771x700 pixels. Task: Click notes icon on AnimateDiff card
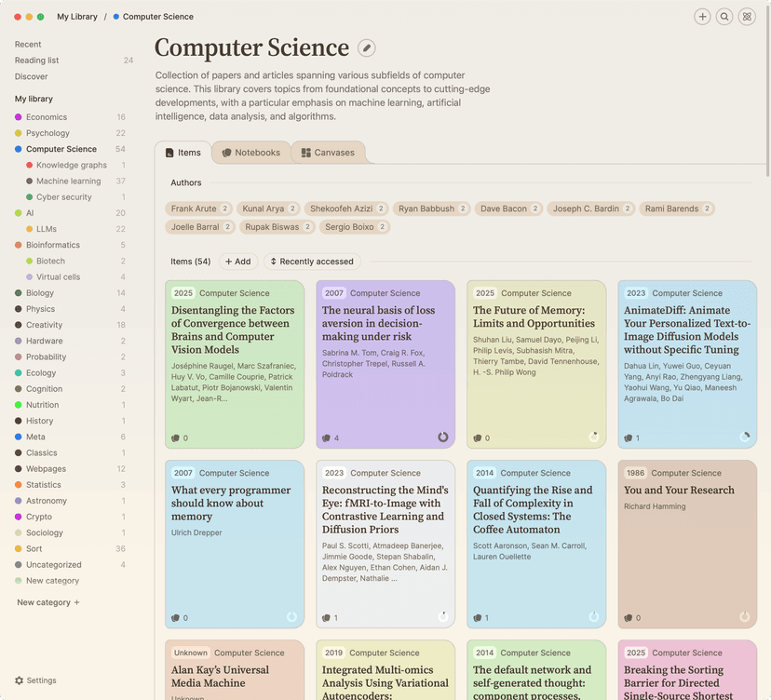point(628,437)
